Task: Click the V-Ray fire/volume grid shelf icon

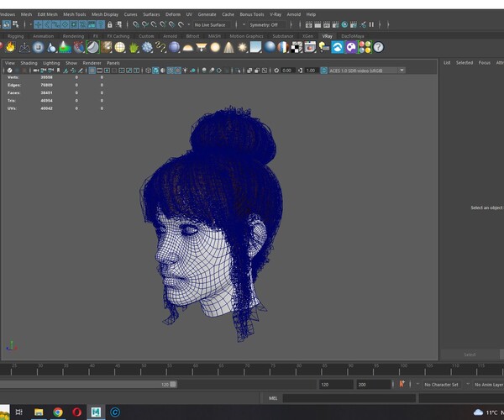Action: coord(11,47)
